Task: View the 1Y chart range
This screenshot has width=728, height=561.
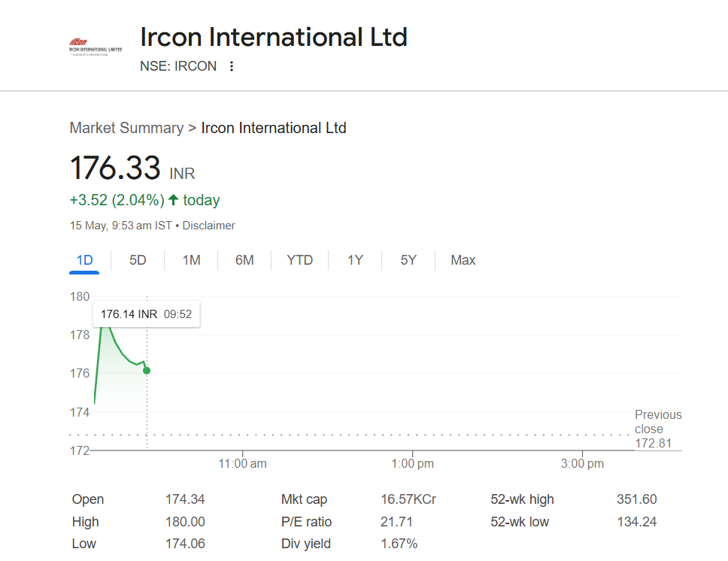Action: click(355, 260)
